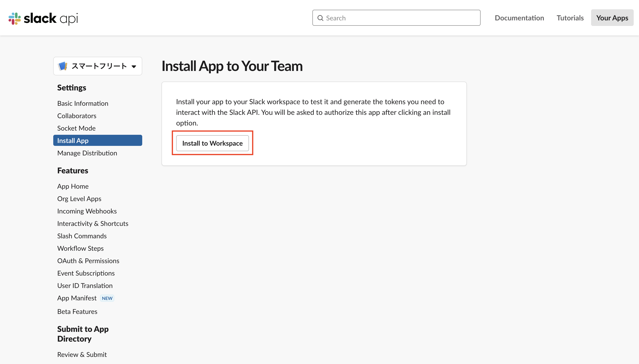
Task: Select Socket Mode in sidebar
Action: [76, 128]
